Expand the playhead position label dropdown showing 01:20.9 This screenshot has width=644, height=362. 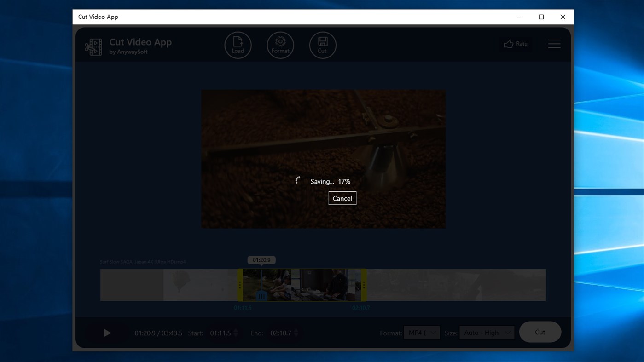click(261, 259)
